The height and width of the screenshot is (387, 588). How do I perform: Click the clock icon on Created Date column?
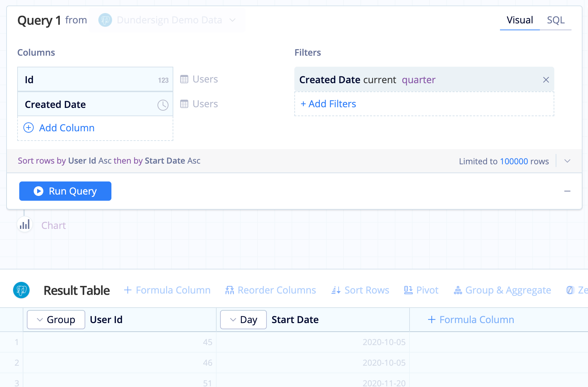[x=163, y=105]
